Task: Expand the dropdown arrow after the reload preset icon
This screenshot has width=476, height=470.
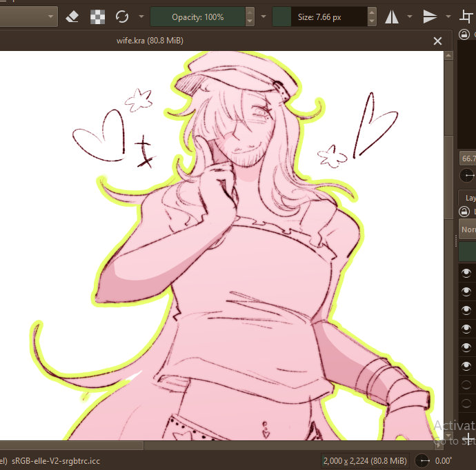Action: [x=141, y=17]
